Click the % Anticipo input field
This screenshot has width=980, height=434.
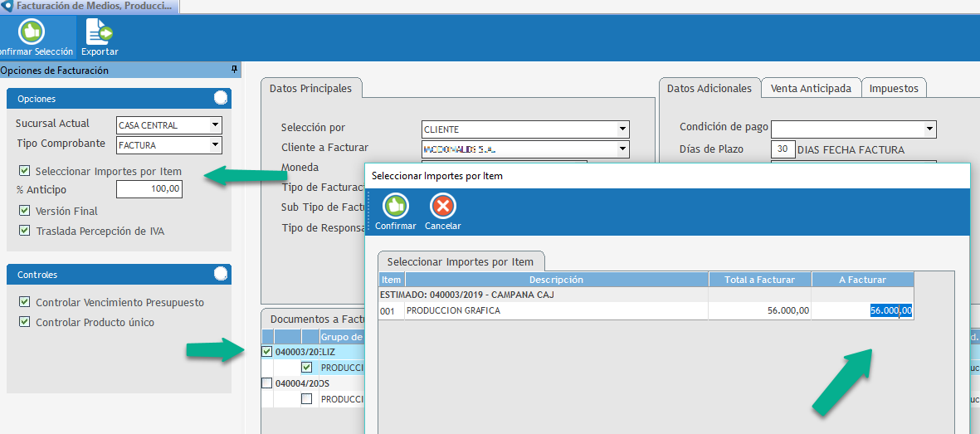(149, 190)
